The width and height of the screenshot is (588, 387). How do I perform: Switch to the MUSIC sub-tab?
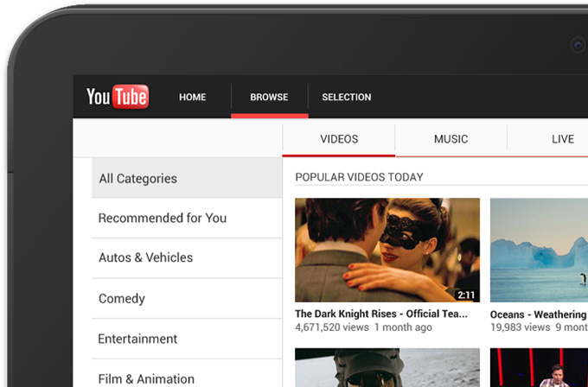point(451,139)
